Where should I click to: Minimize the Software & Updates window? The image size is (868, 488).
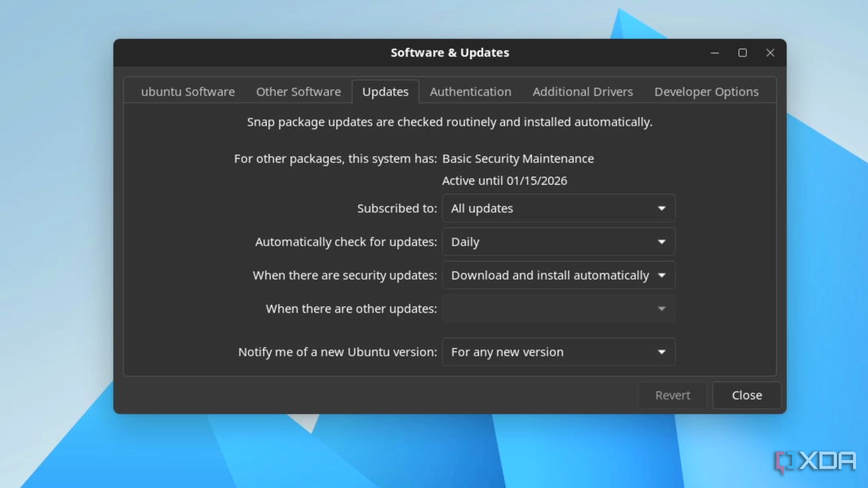point(715,53)
